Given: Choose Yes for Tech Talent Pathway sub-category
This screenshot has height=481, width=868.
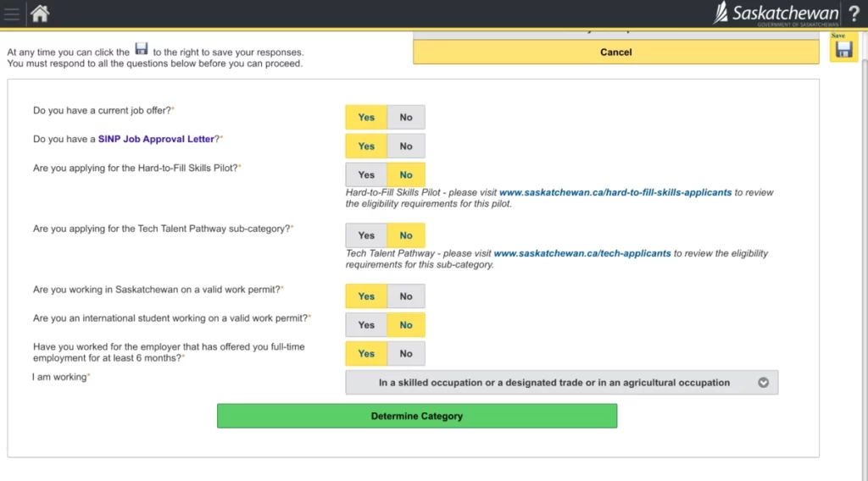Looking at the screenshot, I should [366, 236].
